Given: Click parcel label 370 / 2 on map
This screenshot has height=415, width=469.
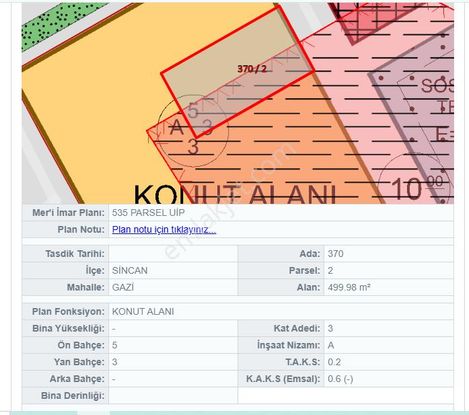Looking at the screenshot, I should [252, 69].
